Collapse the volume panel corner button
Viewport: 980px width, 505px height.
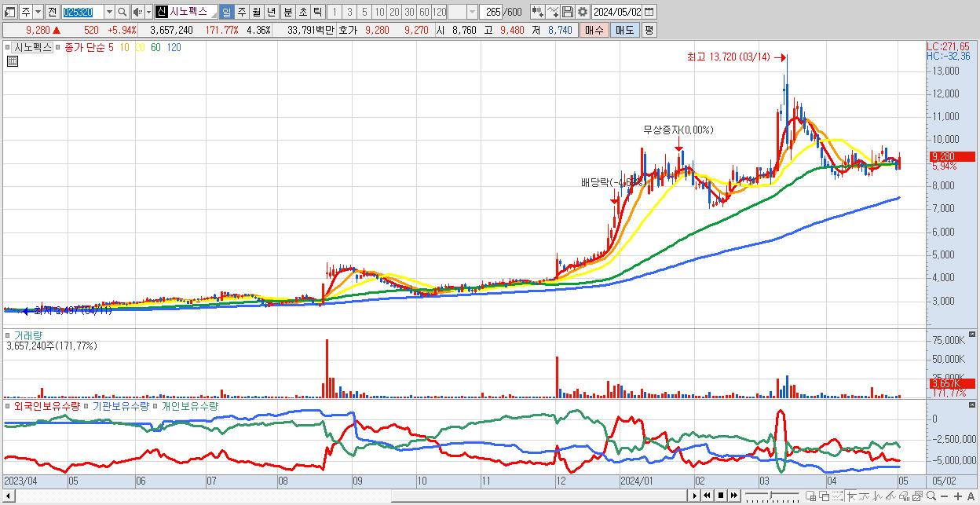click(973, 334)
